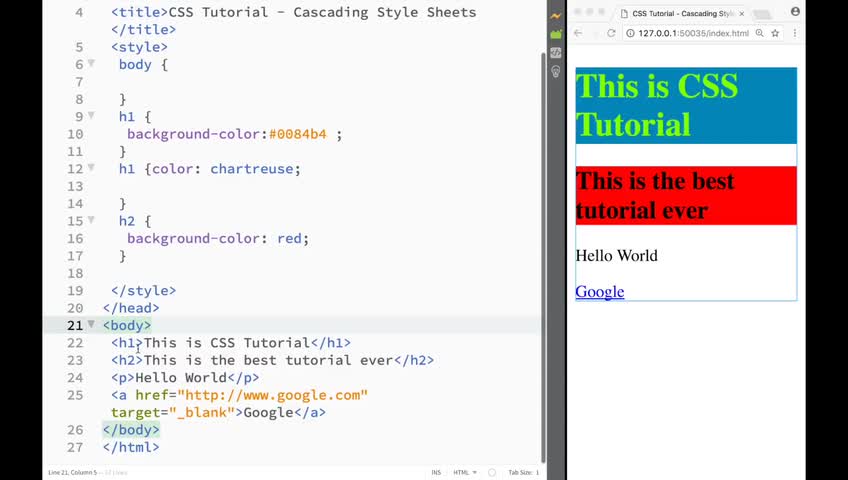Click Chrome back arrow button
The height and width of the screenshot is (480, 848).
(578, 33)
